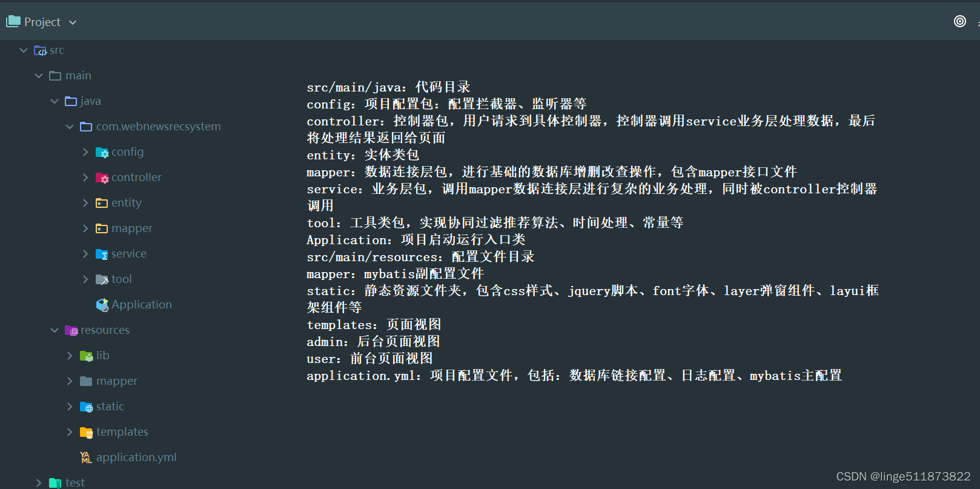
Task: Click the 'src/main/resources' description line
Action: (x=420, y=257)
